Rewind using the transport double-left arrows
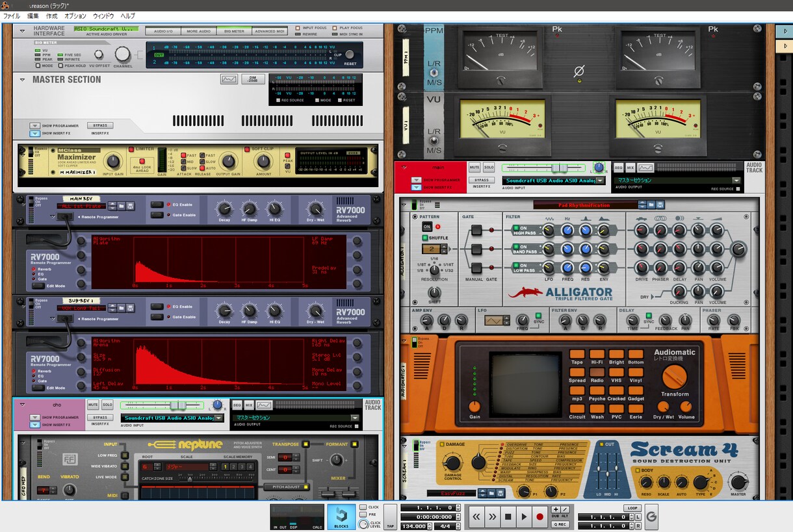The image size is (793, 532). (476, 517)
